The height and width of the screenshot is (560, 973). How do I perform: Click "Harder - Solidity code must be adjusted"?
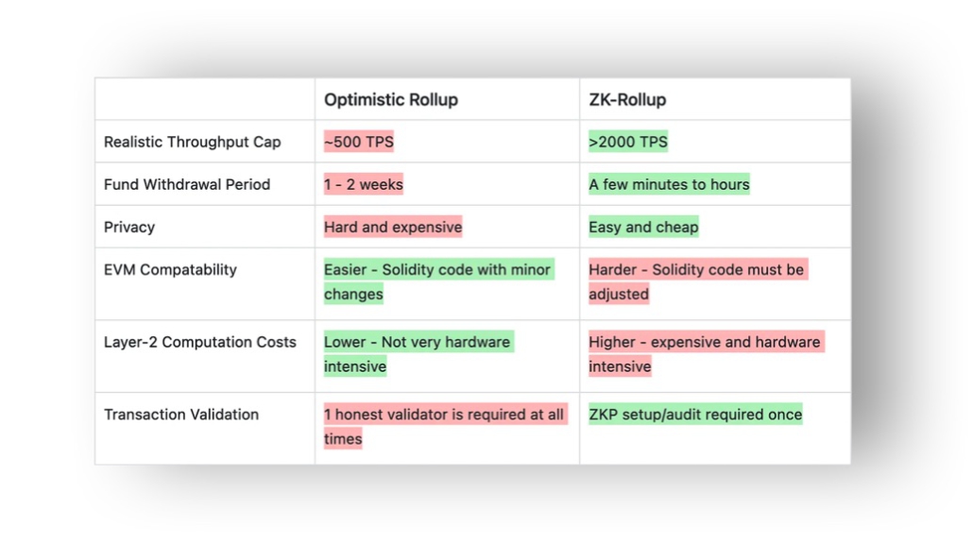tap(696, 270)
